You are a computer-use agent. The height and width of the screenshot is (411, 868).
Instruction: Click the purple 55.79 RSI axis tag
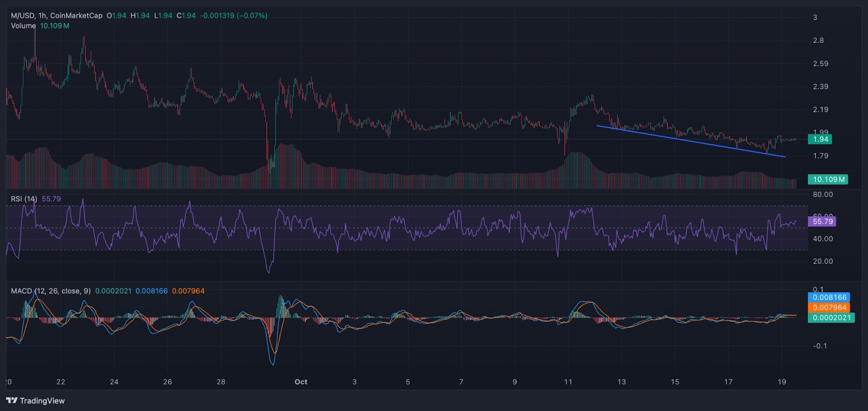point(822,222)
